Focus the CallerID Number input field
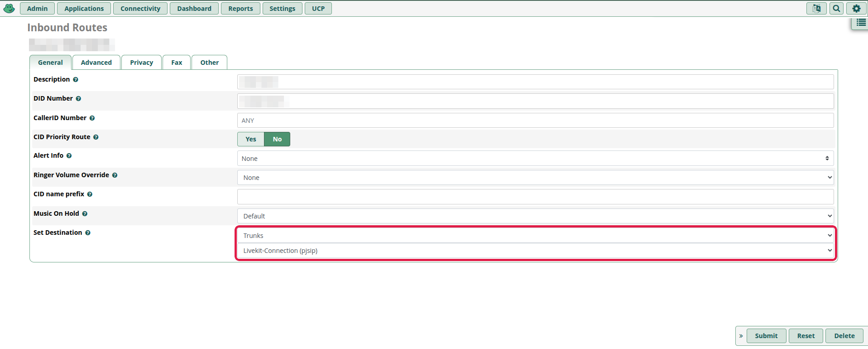This screenshot has width=868, height=349. tap(535, 121)
